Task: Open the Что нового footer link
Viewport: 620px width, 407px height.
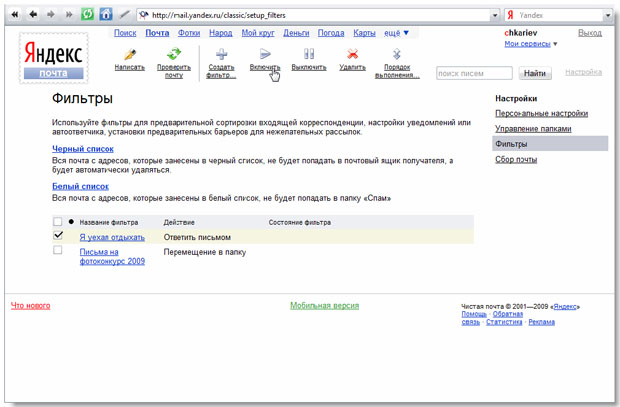Action: (x=30, y=305)
